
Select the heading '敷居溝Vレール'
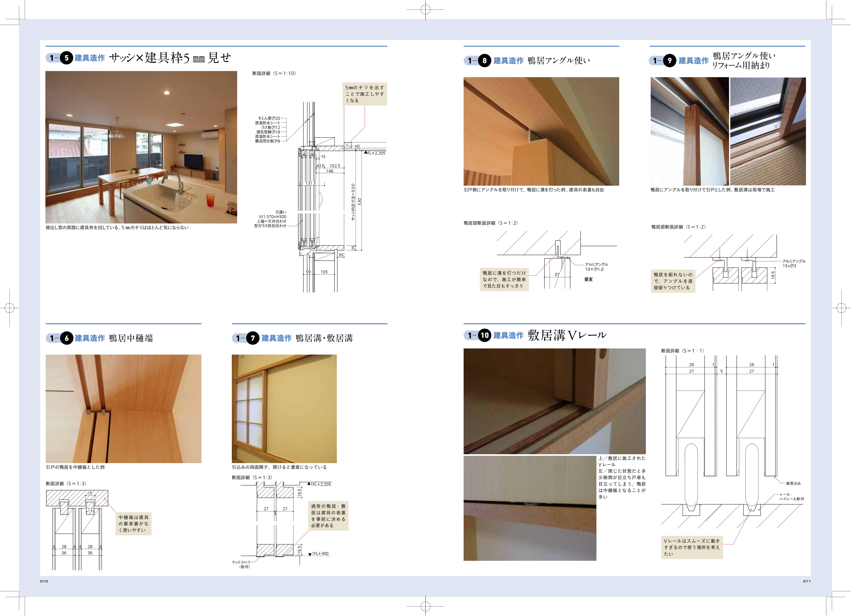click(x=567, y=335)
